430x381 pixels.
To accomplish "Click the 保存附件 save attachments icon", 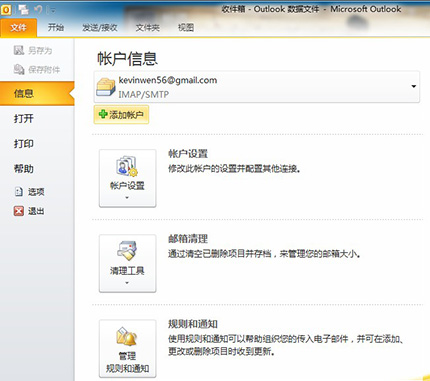I will 19,69.
